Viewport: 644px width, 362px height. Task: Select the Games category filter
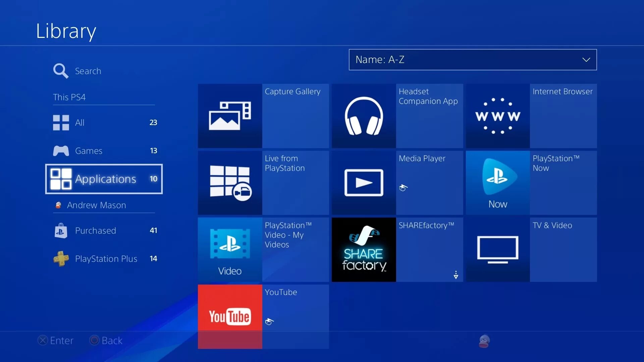104,150
